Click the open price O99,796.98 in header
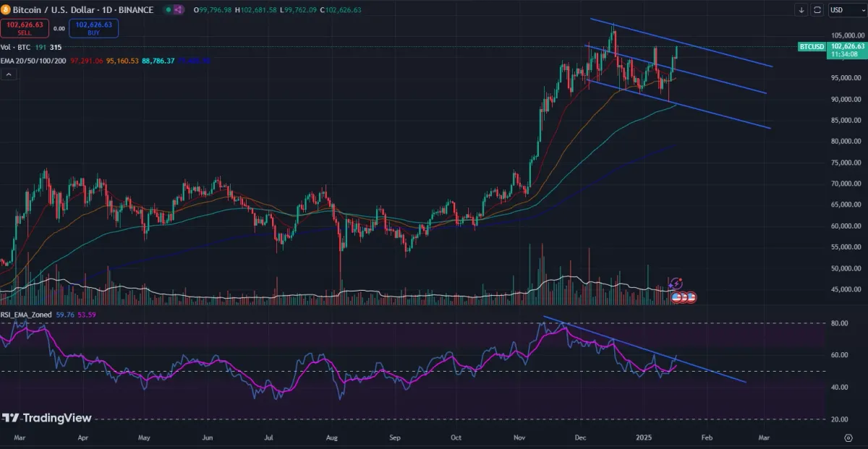868x449 pixels. [213, 10]
